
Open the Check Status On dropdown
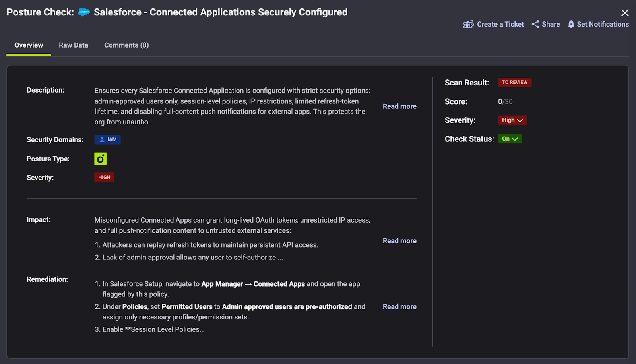click(x=510, y=139)
